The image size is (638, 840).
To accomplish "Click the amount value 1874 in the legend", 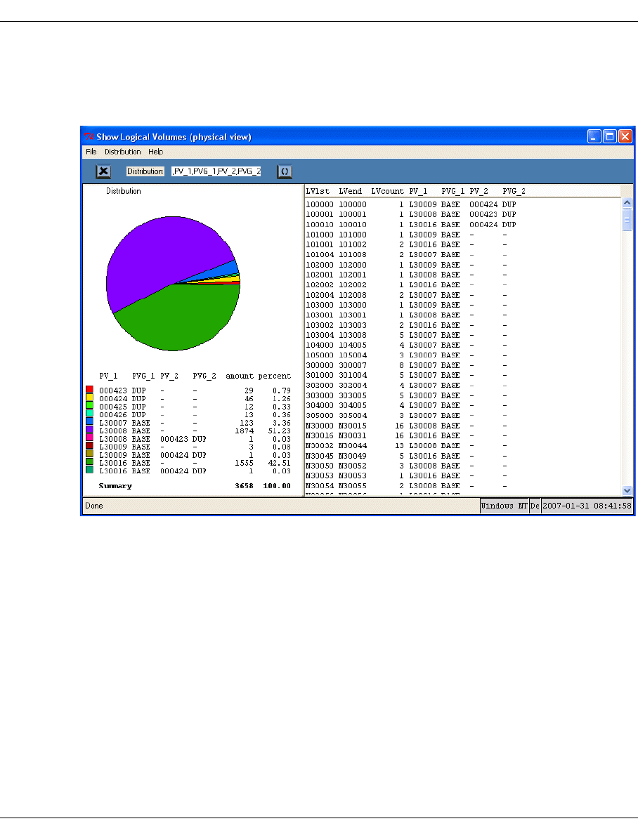I will (244, 431).
